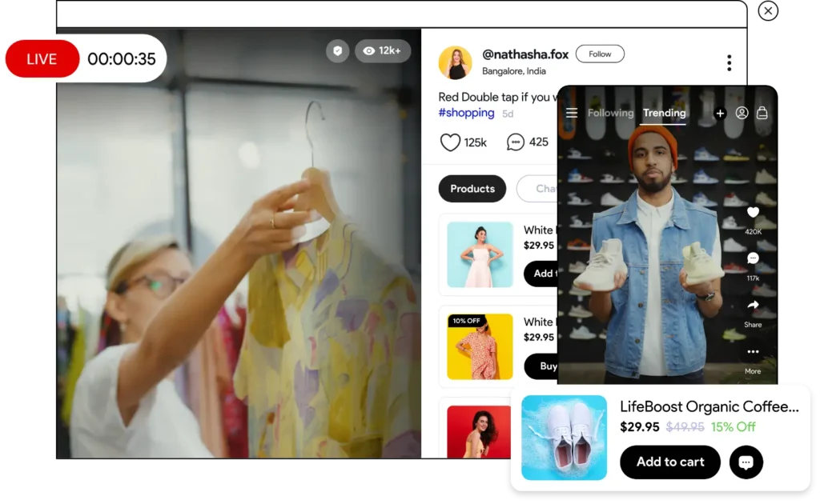Open the 117k comments on sneaker video
820x504 pixels.
(x=753, y=258)
